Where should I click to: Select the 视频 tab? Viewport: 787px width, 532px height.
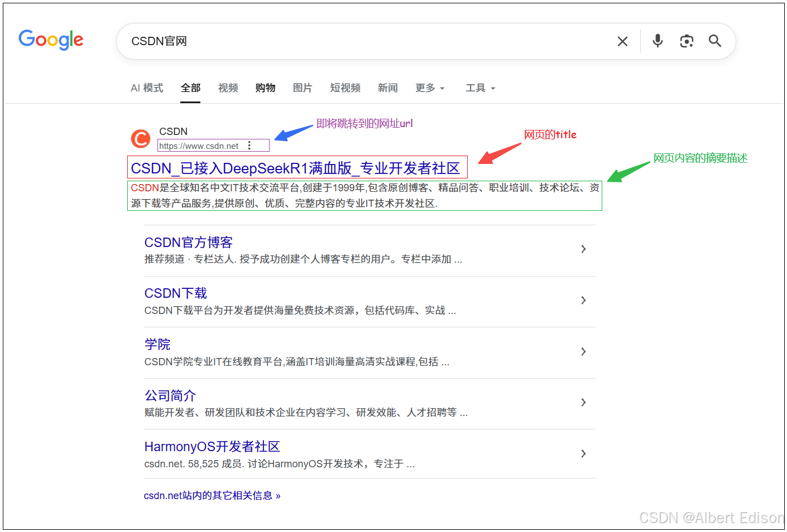point(228,88)
